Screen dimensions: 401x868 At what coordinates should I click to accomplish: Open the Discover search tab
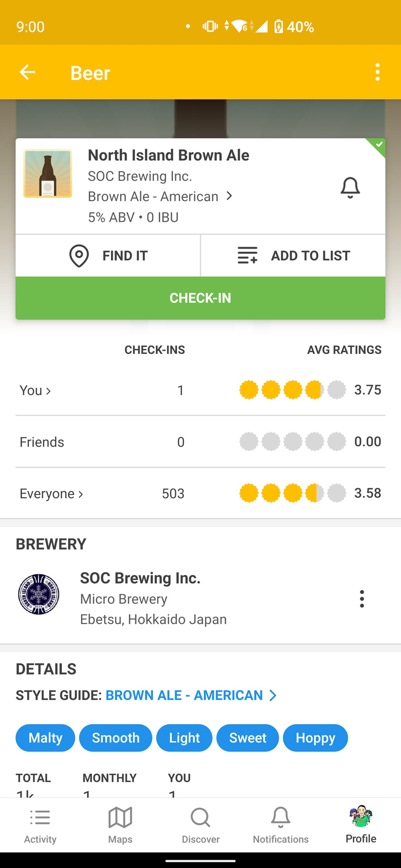(x=200, y=825)
